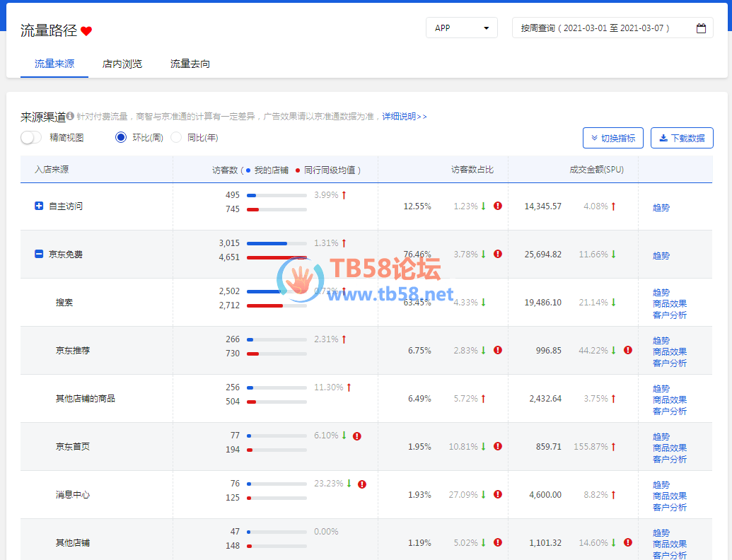Click warning icon by 京东推荐 44.22%
This screenshot has height=560, width=732.
628,350
